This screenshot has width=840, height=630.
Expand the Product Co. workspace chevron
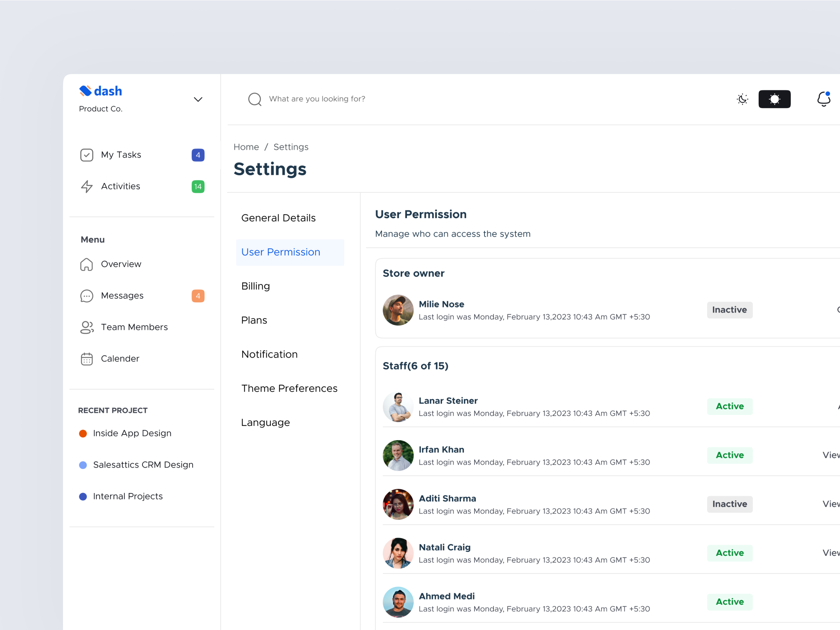198,99
